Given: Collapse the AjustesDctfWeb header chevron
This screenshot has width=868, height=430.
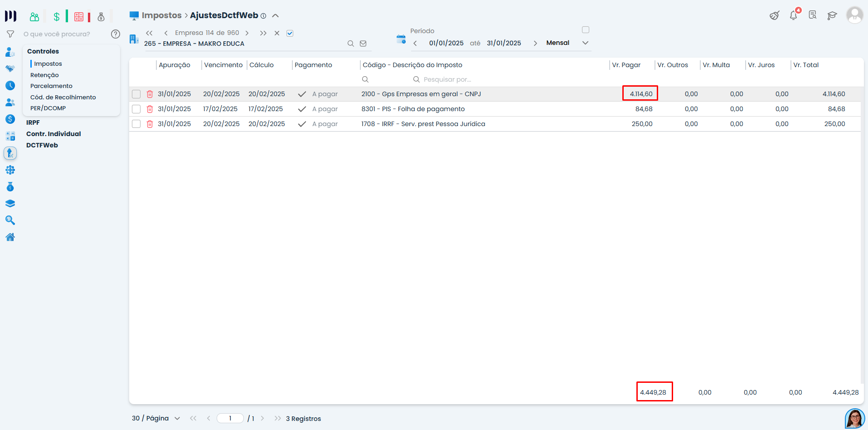Looking at the screenshot, I should [x=275, y=15].
